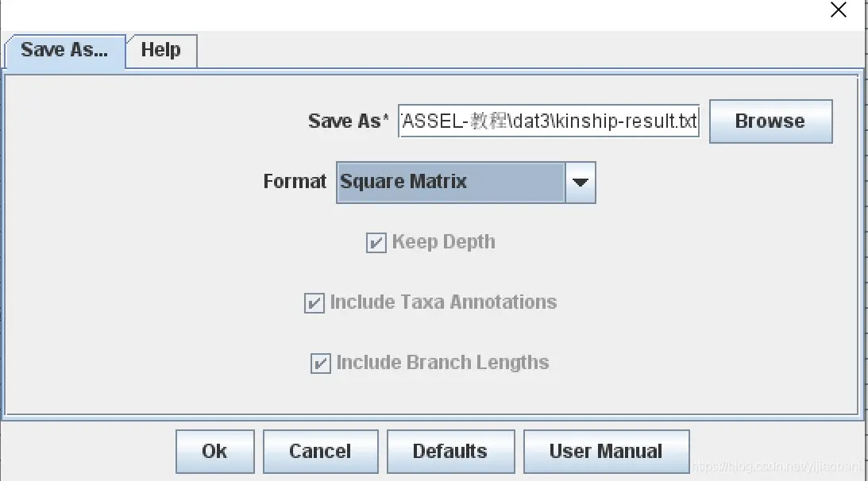Click the "Format" label text
Screen dimensions: 868x481
295,182
